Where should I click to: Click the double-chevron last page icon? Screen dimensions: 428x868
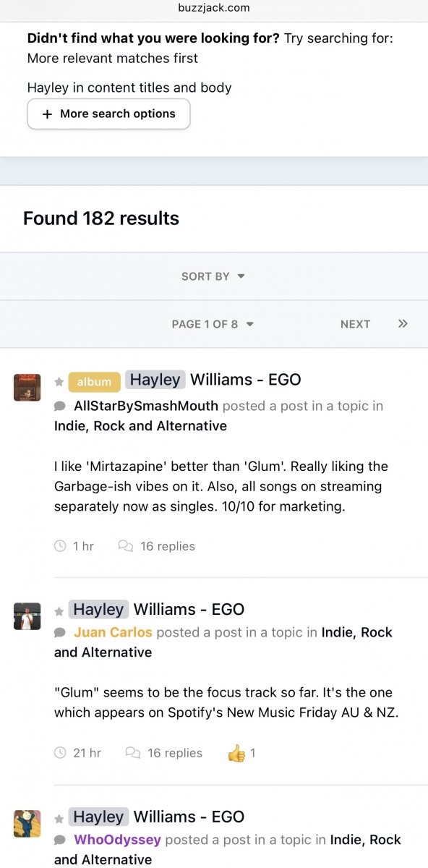coord(403,324)
